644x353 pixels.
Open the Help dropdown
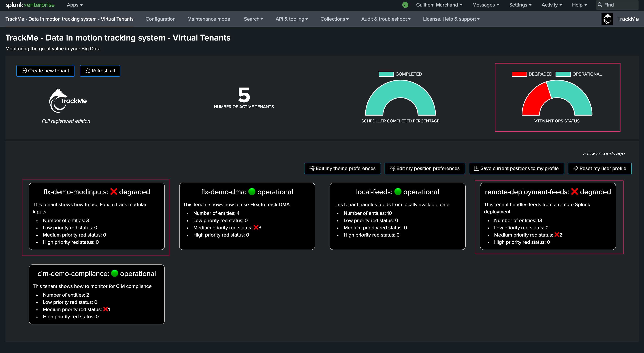point(579,5)
